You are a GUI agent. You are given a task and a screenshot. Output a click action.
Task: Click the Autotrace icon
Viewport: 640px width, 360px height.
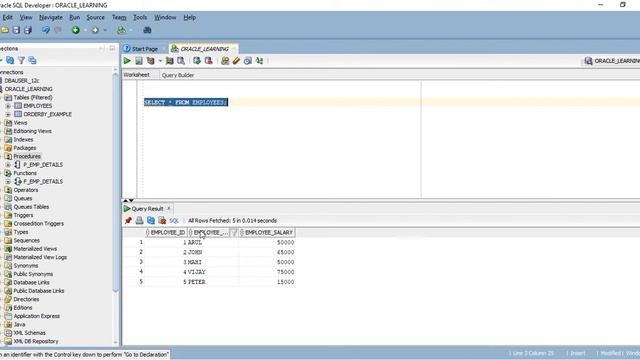169,61
